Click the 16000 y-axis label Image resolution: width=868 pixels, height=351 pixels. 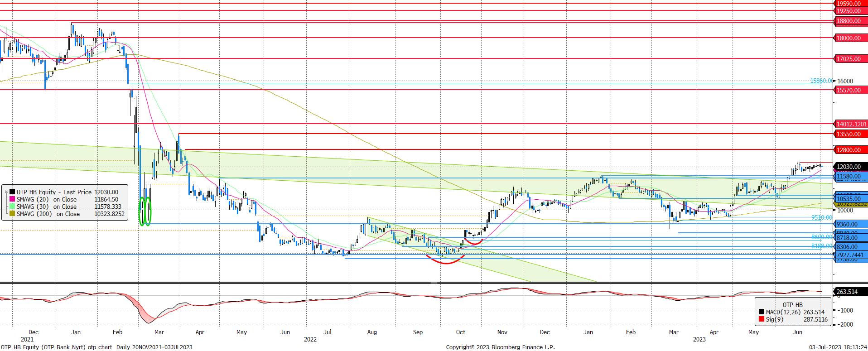point(845,81)
